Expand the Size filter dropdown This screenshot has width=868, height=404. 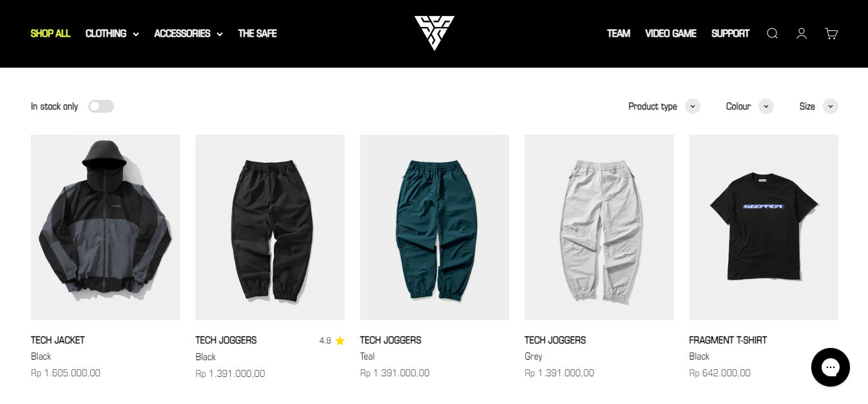[x=818, y=106]
